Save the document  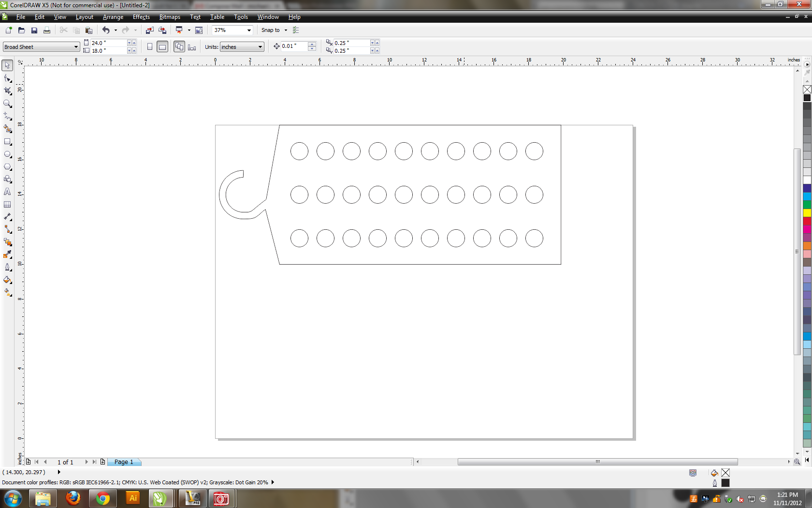tap(34, 30)
